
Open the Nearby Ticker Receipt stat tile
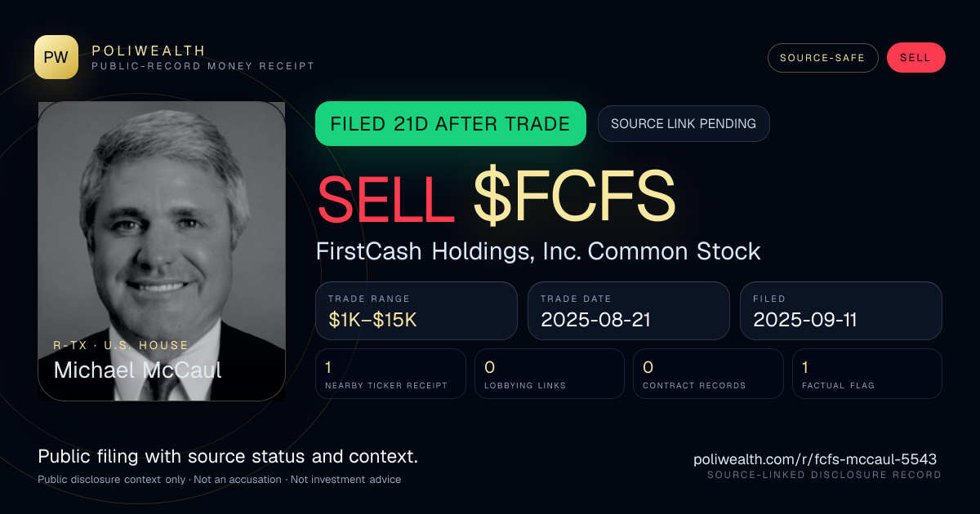[391, 374]
